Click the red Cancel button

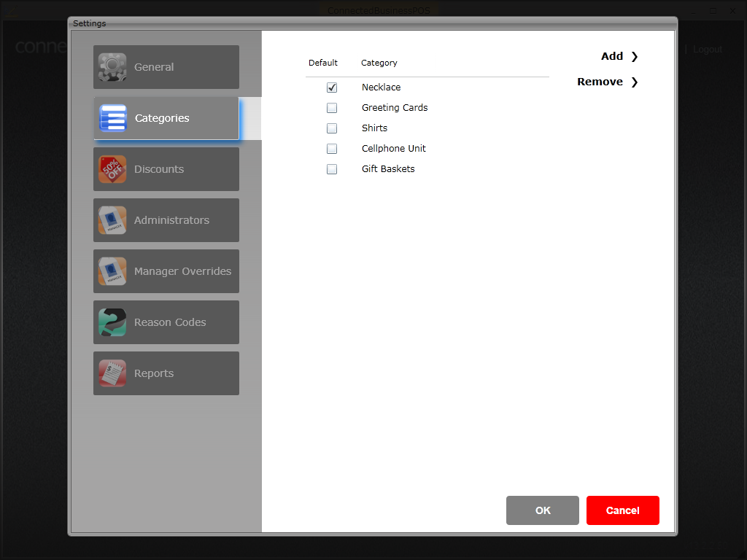pos(622,510)
